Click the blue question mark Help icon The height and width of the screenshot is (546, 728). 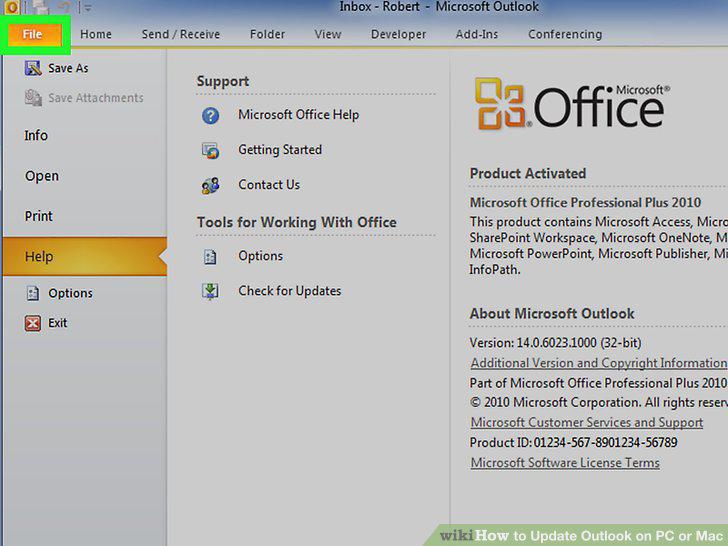210,115
